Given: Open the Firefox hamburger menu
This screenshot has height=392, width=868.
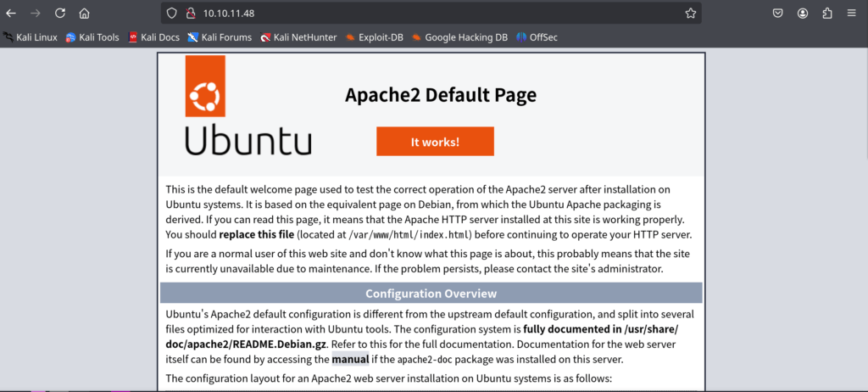Looking at the screenshot, I should pos(851,14).
